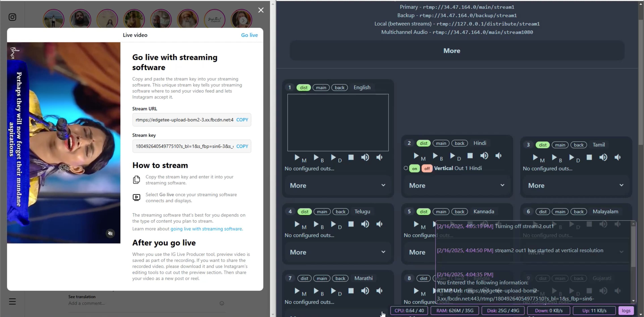Open the hamburger menu at bottom left
The width and height of the screenshot is (644, 317).
pyautogui.click(x=12, y=302)
